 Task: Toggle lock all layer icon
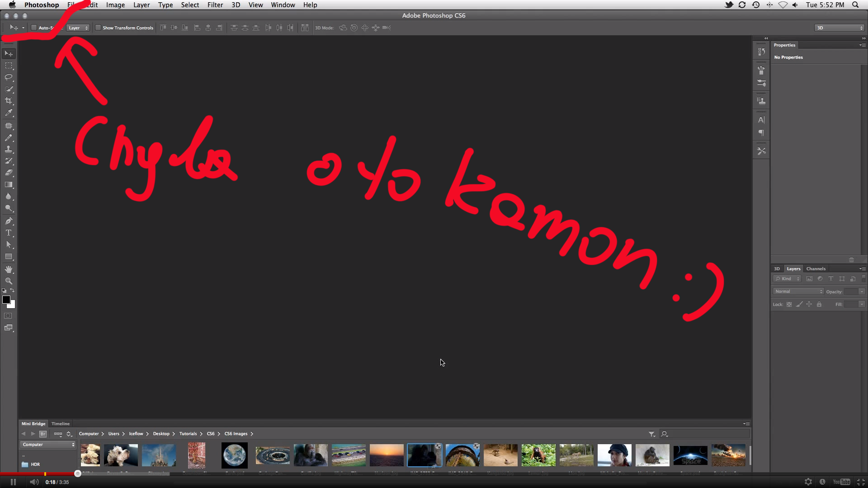tap(819, 305)
